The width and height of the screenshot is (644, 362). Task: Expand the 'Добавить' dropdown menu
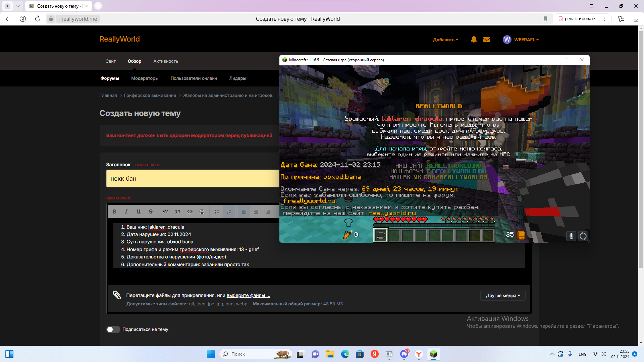click(445, 40)
